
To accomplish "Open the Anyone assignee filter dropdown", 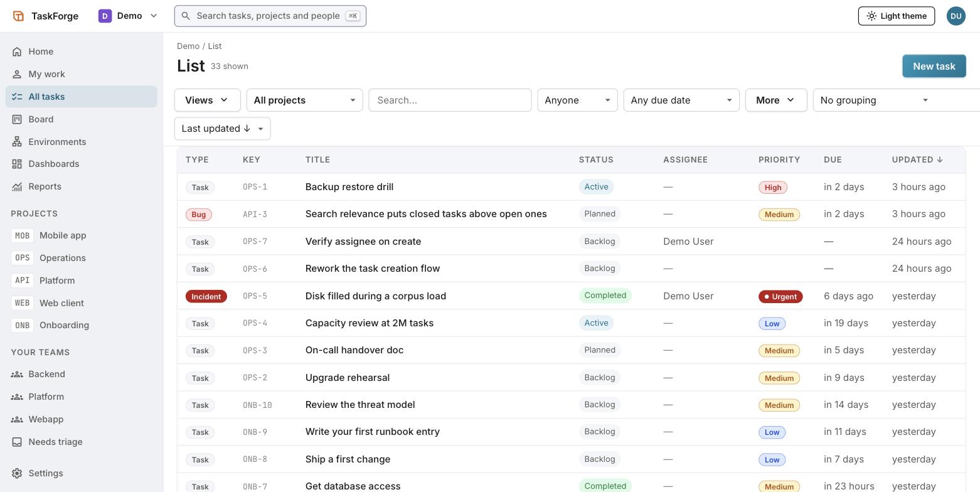I will 578,100.
